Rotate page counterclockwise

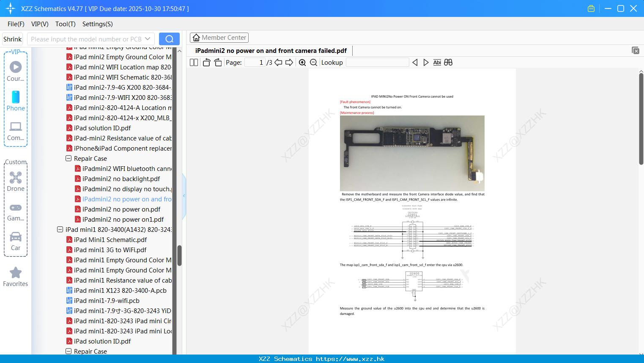[x=206, y=62]
